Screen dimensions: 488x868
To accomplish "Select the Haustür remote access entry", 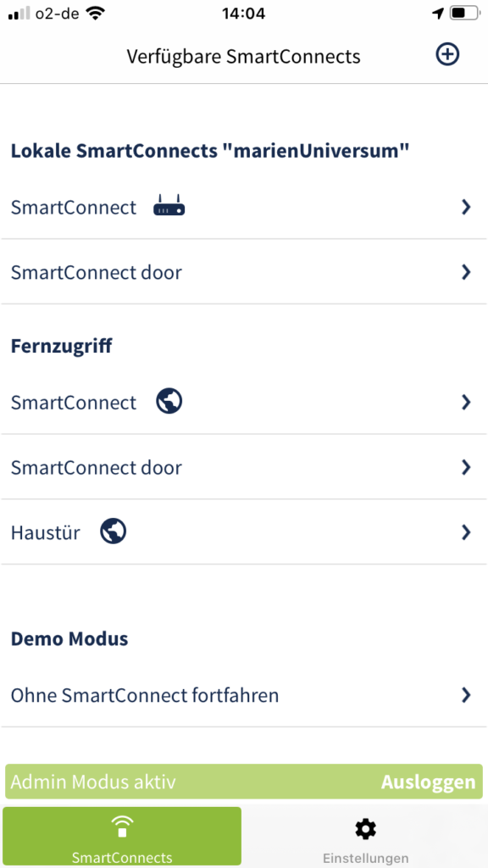I will tap(244, 532).
